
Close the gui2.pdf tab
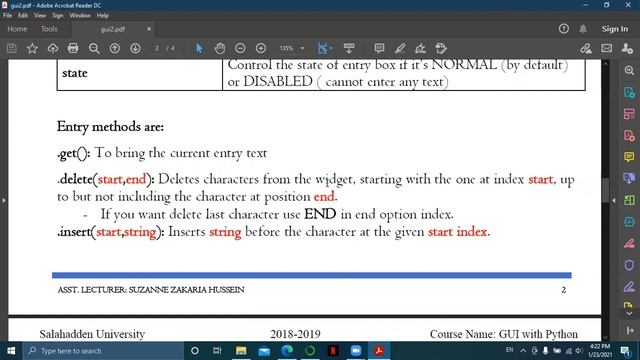(x=149, y=29)
